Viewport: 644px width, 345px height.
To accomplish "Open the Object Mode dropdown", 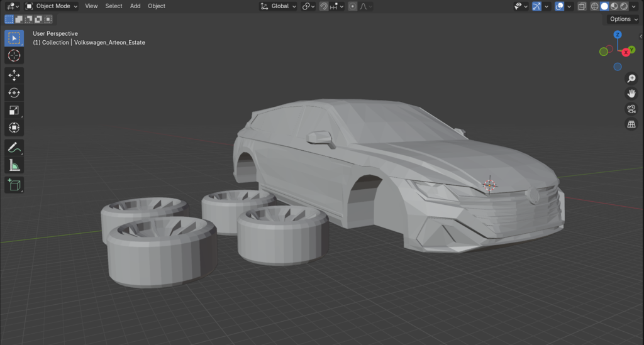I will [x=52, y=6].
